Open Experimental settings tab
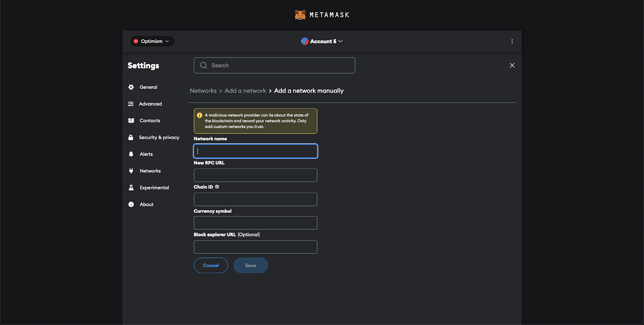644x325 pixels. click(x=154, y=188)
